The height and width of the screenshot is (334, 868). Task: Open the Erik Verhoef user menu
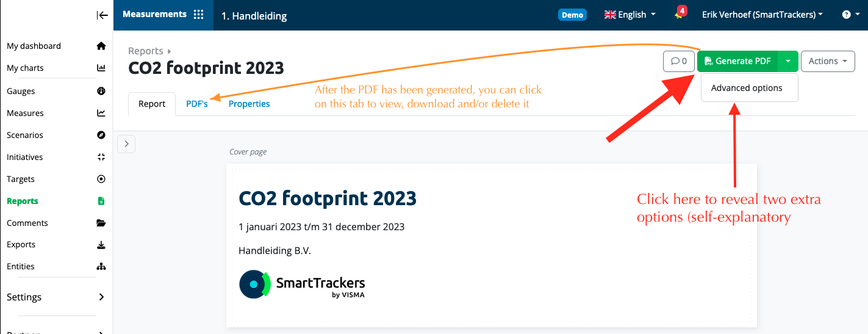pyautogui.click(x=762, y=15)
